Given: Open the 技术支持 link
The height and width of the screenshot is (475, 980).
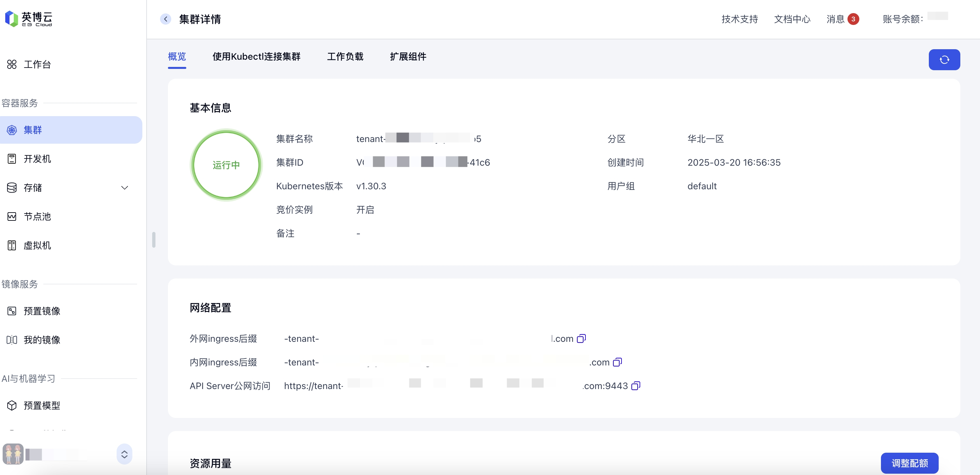Looking at the screenshot, I should [x=739, y=19].
